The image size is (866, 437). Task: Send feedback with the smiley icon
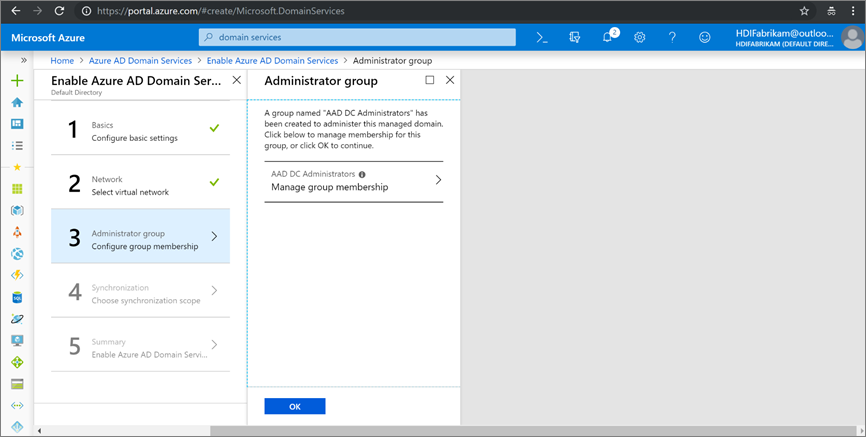point(705,38)
